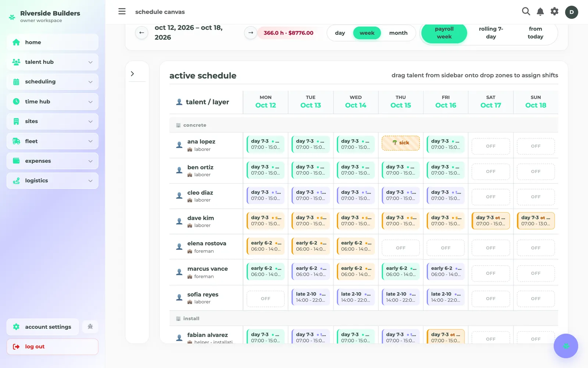Open sofia reyes Tuesday late 2-10 shift
Image resolution: width=588 pixels, height=368 pixels.
click(x=311, y=297)
